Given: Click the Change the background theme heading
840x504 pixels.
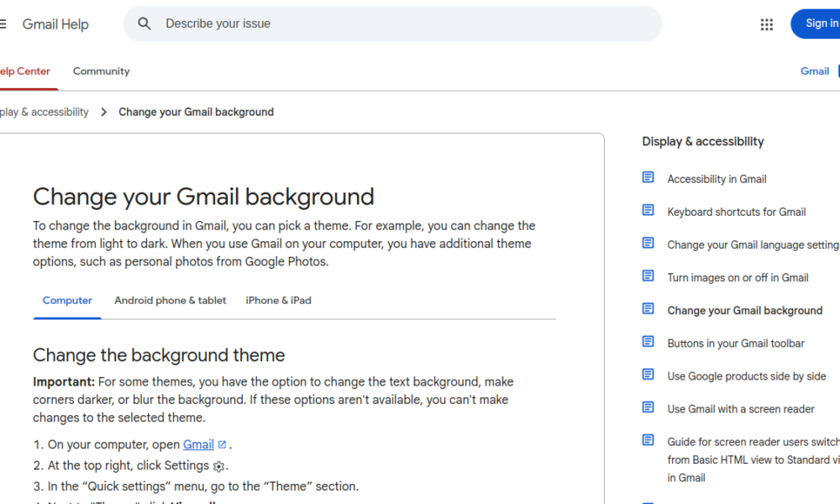Looking at the screenshot, I should [x=159, y=355].
